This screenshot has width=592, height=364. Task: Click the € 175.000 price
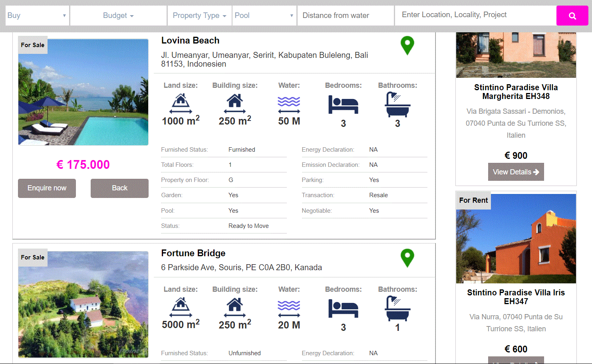83,164
